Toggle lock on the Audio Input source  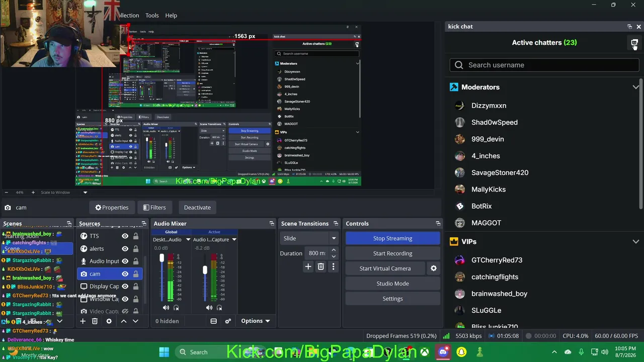click(x=135, y=261)
